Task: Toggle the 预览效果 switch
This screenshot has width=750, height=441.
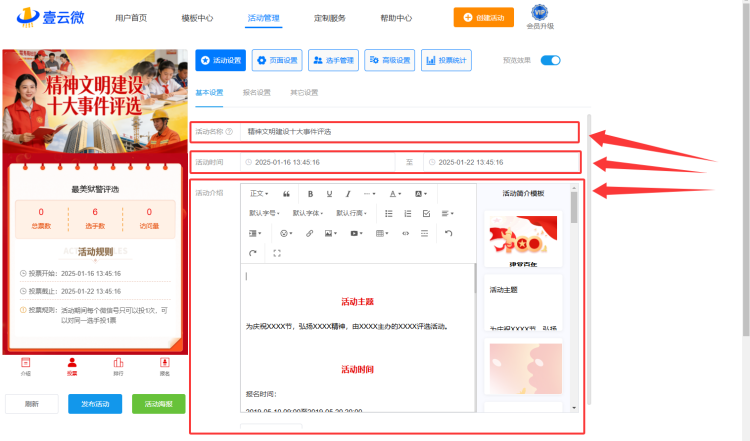Action: [x=551, y=60]
